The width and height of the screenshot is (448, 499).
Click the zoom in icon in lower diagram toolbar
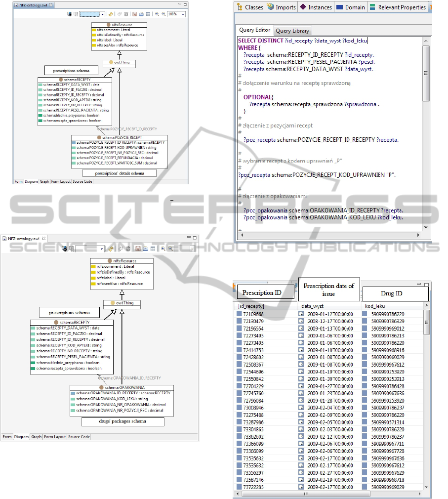(163, 249)
